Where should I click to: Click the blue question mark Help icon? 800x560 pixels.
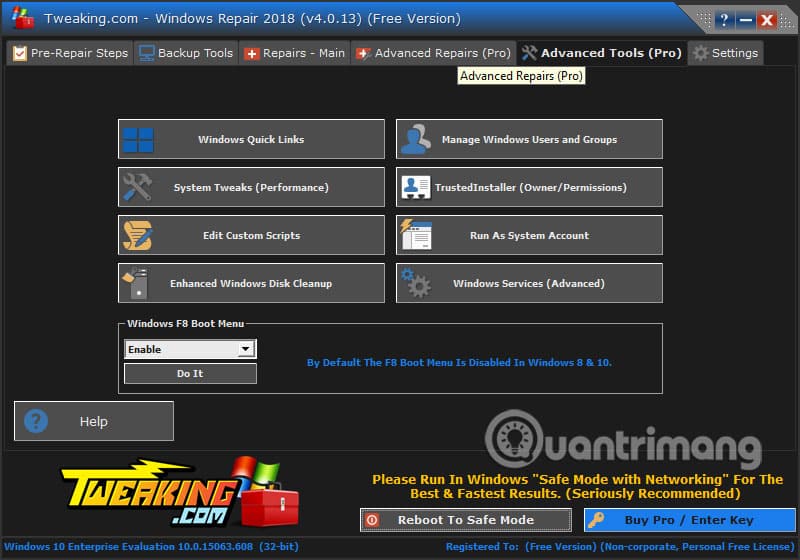click(36, 421)
